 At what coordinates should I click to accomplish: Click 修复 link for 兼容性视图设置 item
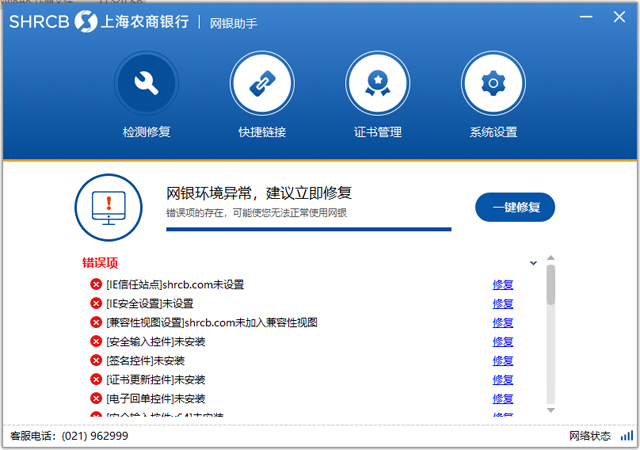point(503,323)
